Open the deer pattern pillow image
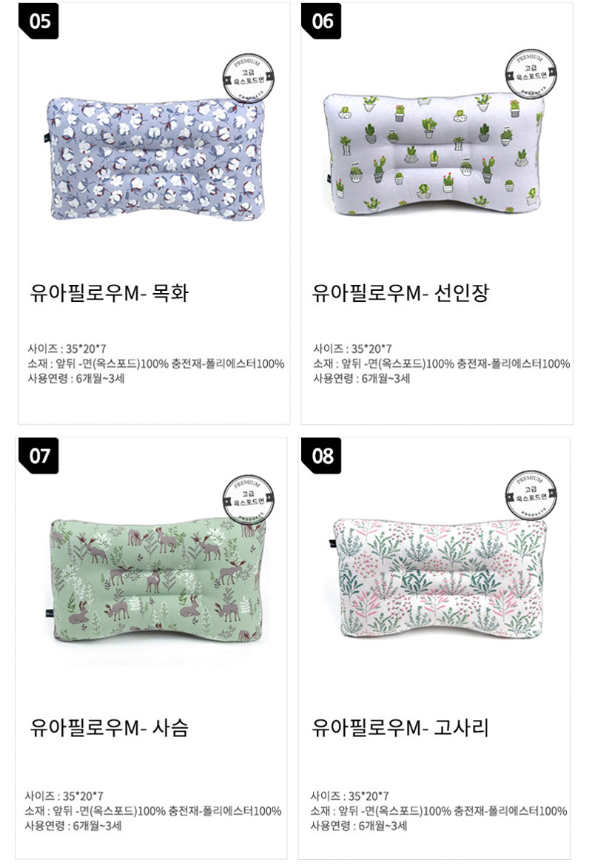The width and height of the screenshot is (592, 868). point(158,581)
